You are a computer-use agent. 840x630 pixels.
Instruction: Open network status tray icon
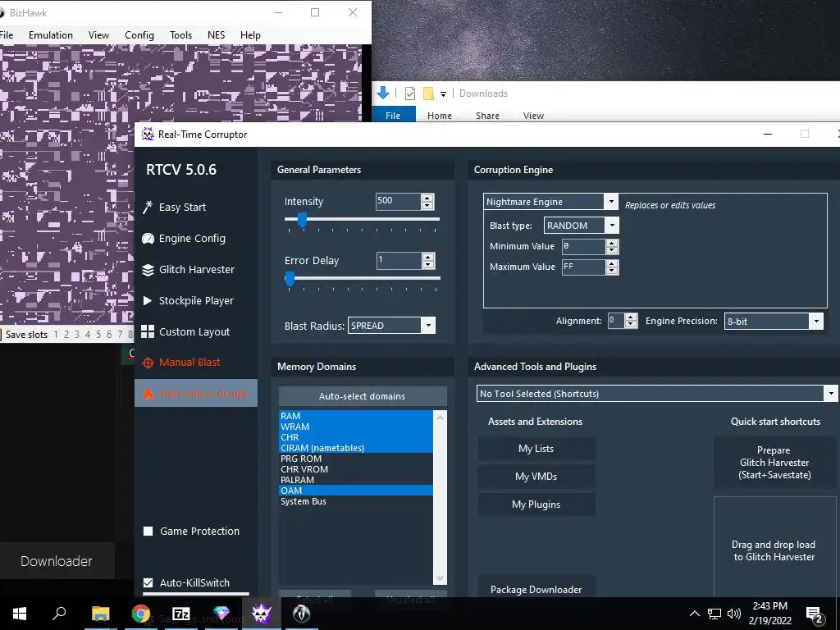click(714, 614)
